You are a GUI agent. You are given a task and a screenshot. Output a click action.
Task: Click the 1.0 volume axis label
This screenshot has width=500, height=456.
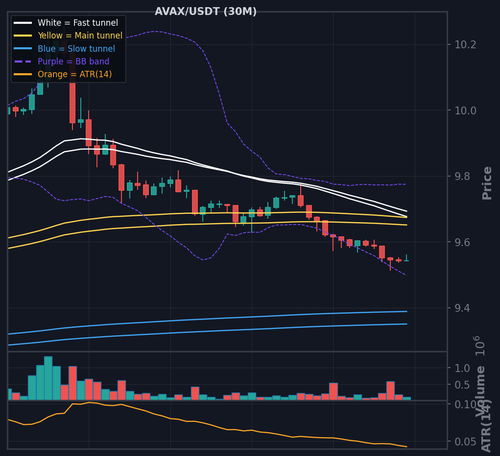tap(462, 368)
